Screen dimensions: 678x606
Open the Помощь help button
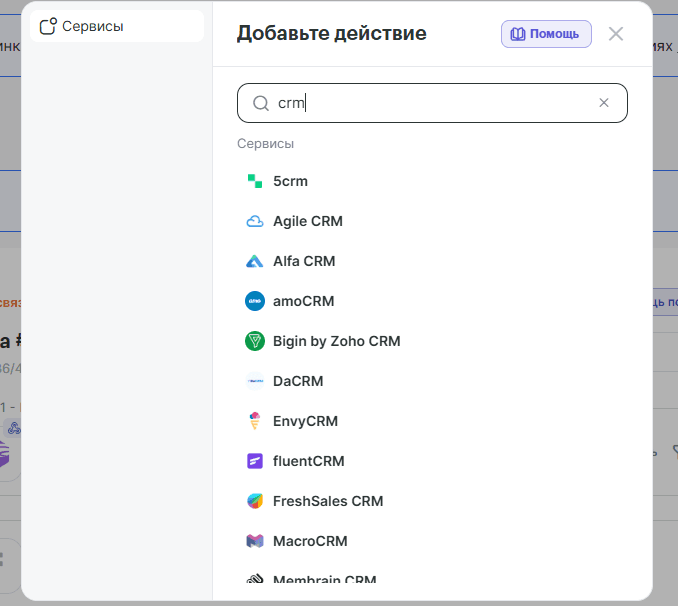546,34
